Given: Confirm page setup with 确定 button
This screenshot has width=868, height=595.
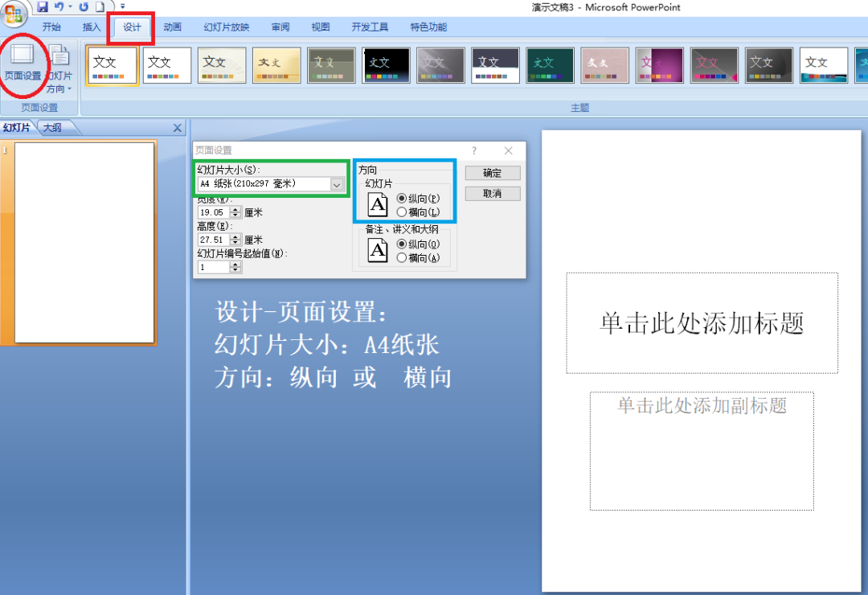Looking at the screenshot, I should click(492, 173).
